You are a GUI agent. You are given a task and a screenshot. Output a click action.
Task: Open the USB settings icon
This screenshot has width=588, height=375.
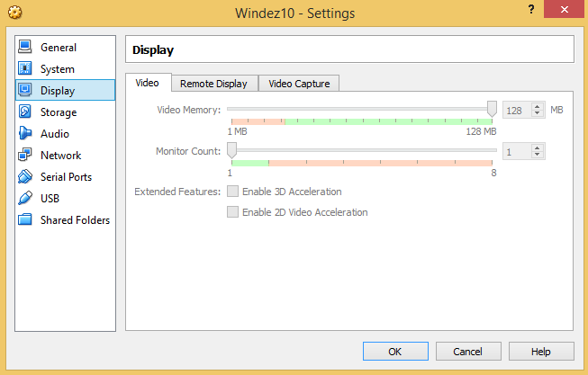pyautogui.click(x=24, y=198)
